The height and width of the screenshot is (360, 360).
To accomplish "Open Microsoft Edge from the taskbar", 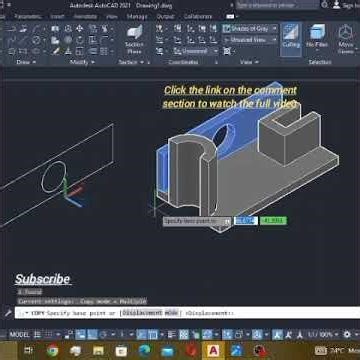I will coord(145,350).
